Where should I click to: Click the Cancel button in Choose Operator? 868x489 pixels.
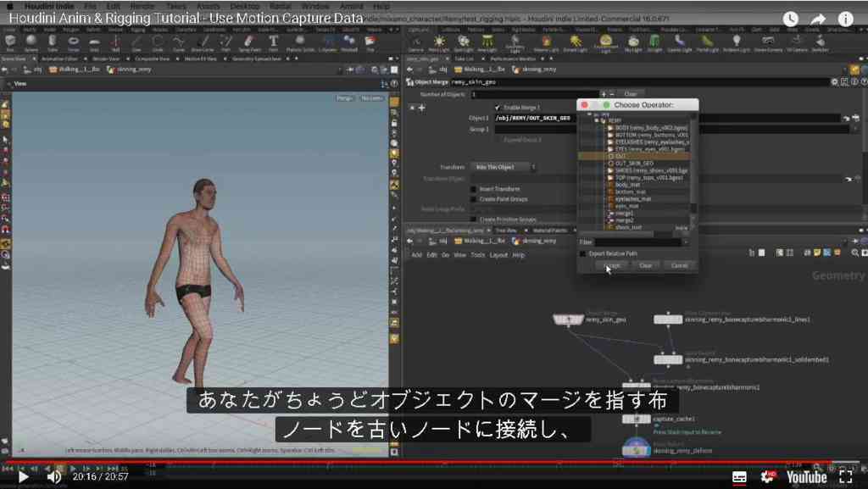click(679, 265)
